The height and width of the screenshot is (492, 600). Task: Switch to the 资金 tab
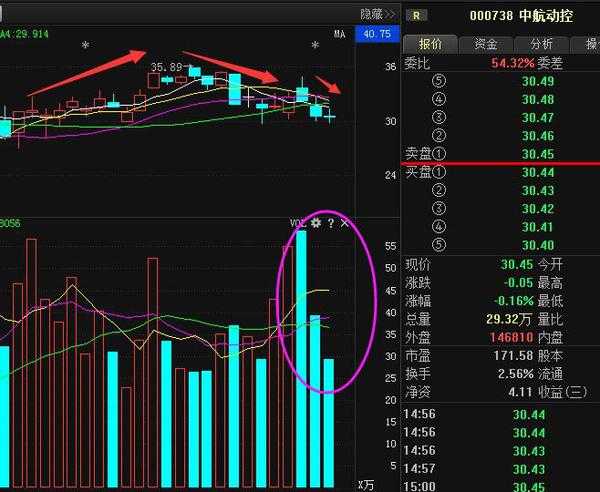pos(486,44)
